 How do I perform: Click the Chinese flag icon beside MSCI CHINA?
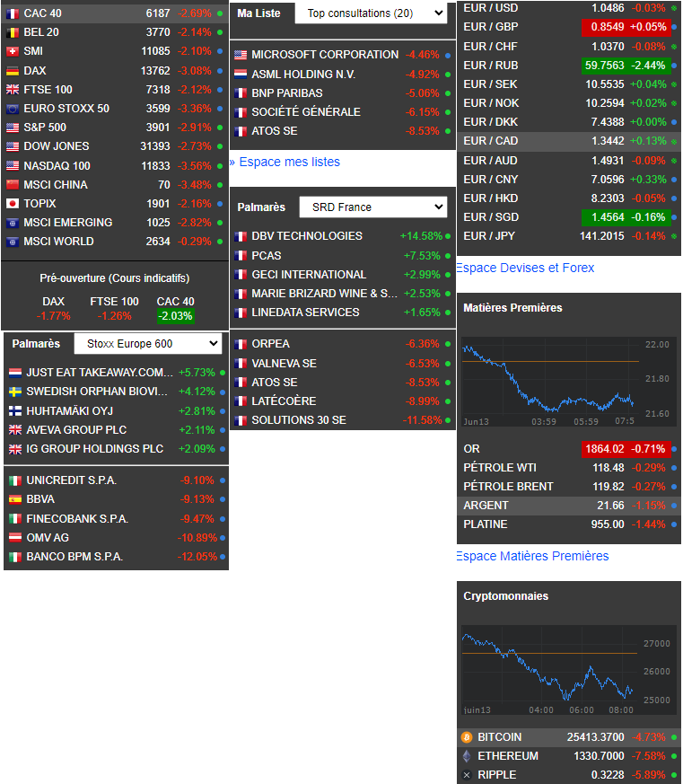click(x=13, y=185)
